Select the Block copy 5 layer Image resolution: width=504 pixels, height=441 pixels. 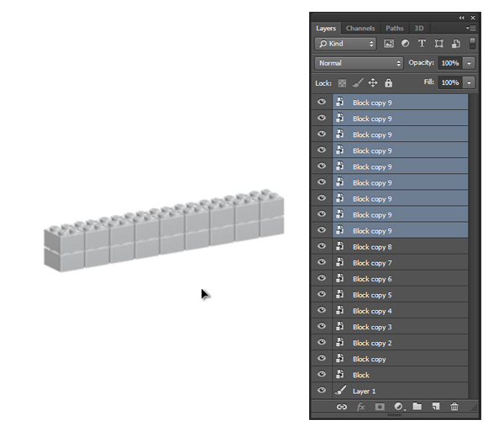click(x=400, y=295)
